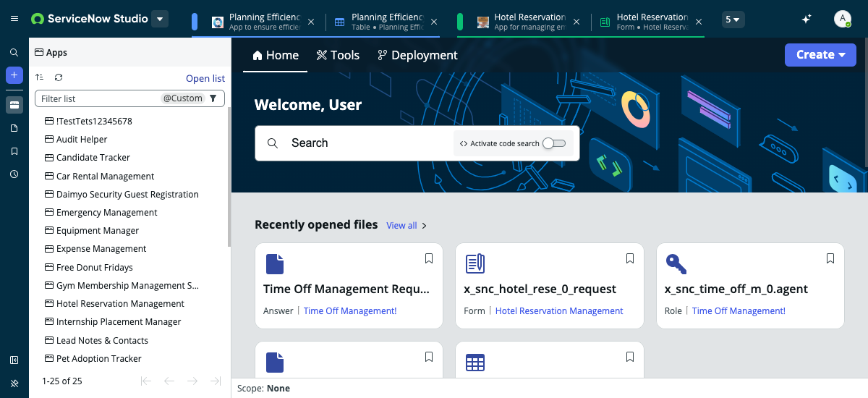Screen dimensions: 868x398
Task: Click the refresh icon in Apps panel
Action: point(59,77)
